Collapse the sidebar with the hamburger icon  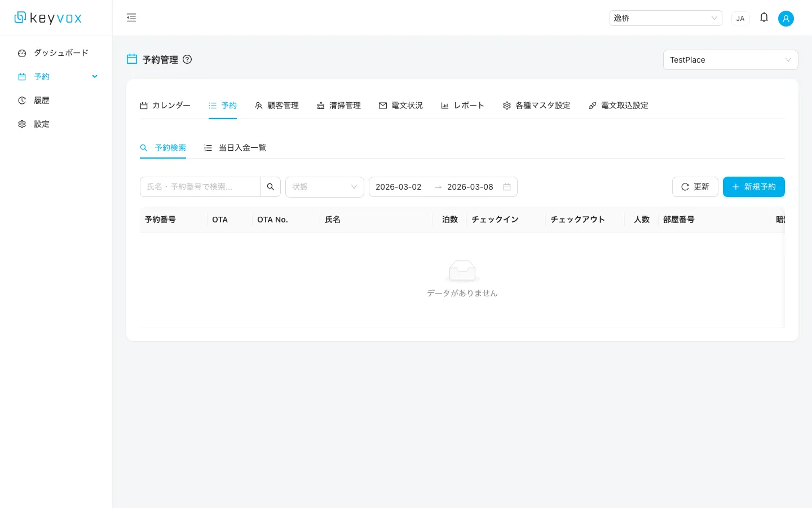(131, 17)
